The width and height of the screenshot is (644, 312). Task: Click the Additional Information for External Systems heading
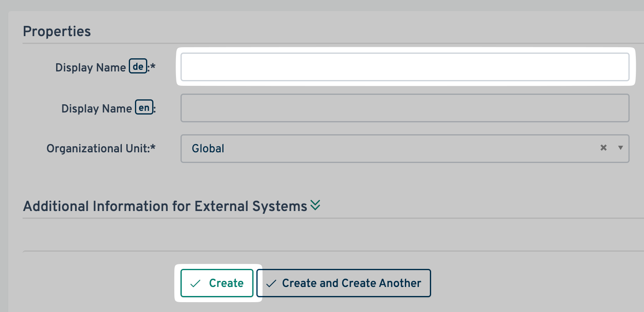(x=165, y=206)
